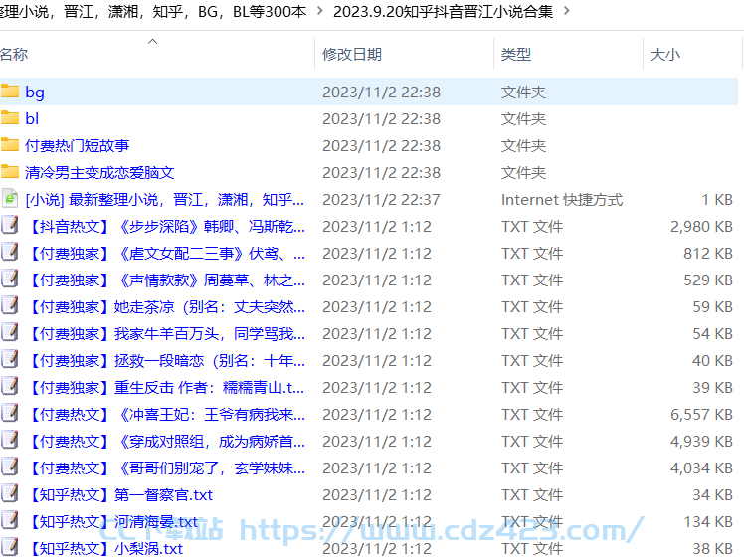Click TXT icon of 我家牛羊百万头 file

point(10,333)
